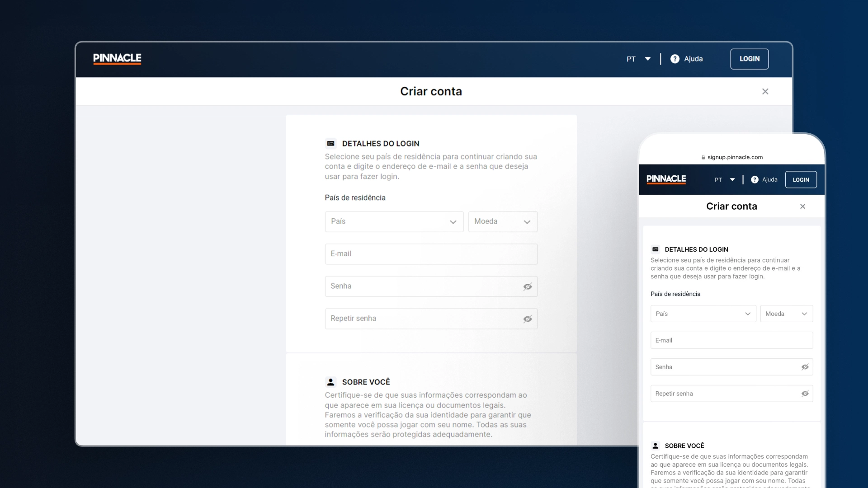Click the help question mark icon in desktop header

coord(675,59)
